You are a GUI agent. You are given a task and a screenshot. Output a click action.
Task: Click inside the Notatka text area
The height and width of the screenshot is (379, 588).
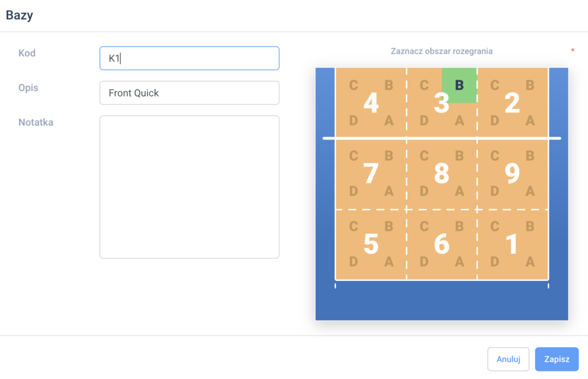click(189, 187)
